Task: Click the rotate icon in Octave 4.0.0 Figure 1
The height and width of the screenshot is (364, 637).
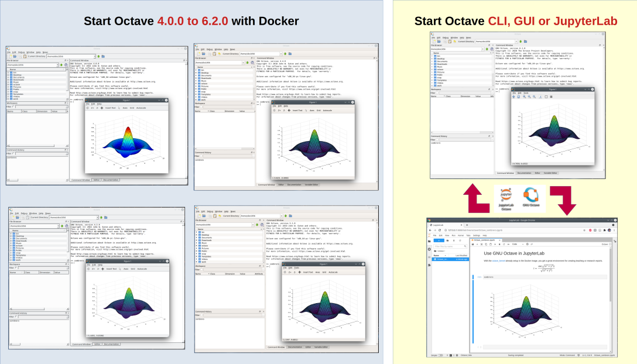Action: pos(87,108)
